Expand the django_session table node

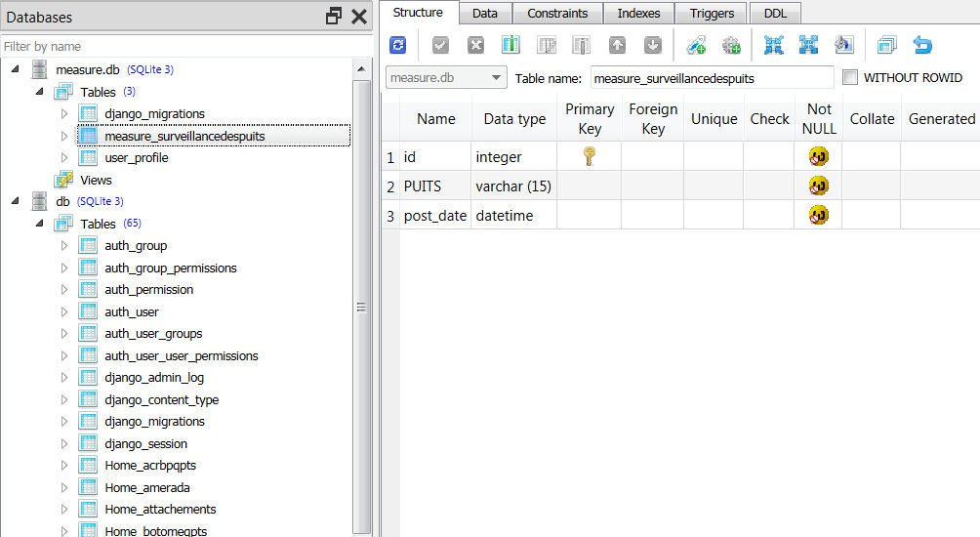click(x=63, y=443)
